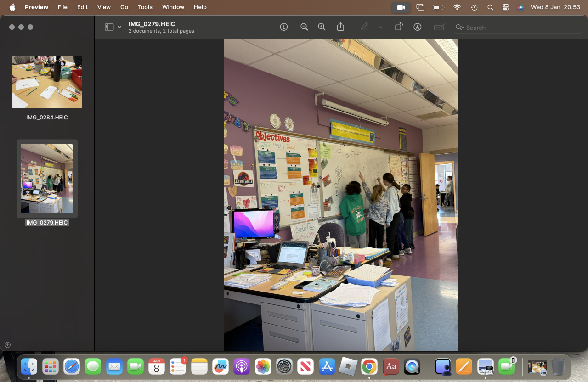Open the Window menu
The image size is (588, 382).
pos(173,7)
